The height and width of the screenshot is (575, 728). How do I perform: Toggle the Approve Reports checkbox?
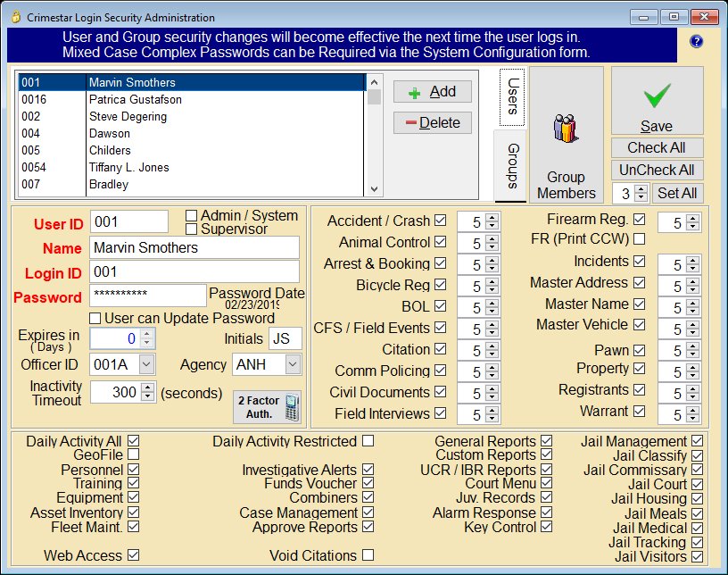[368, 527]
